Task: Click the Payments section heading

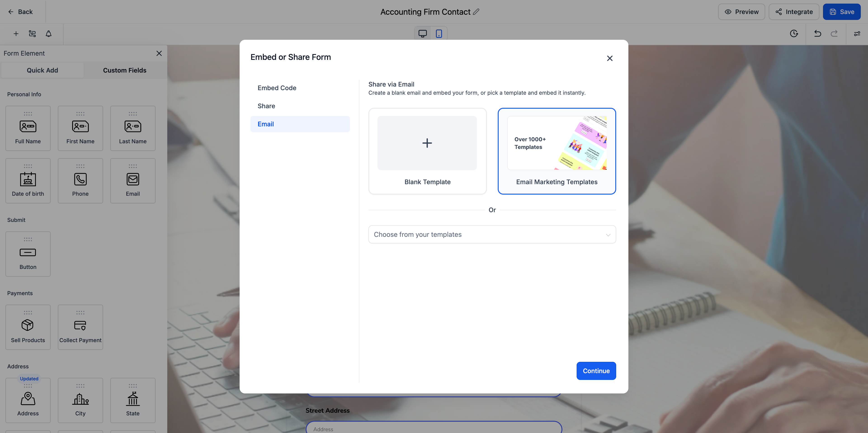Action: pyautogui.click(x=20, y=293)
